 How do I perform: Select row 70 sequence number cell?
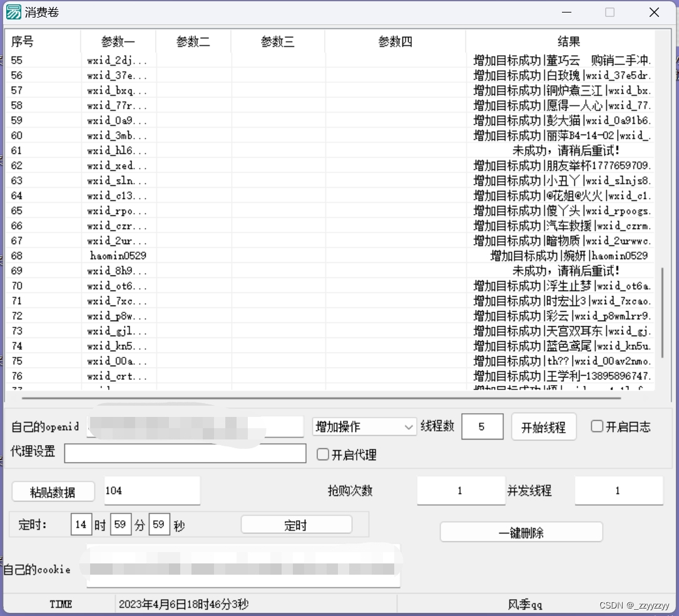(43, 285)
